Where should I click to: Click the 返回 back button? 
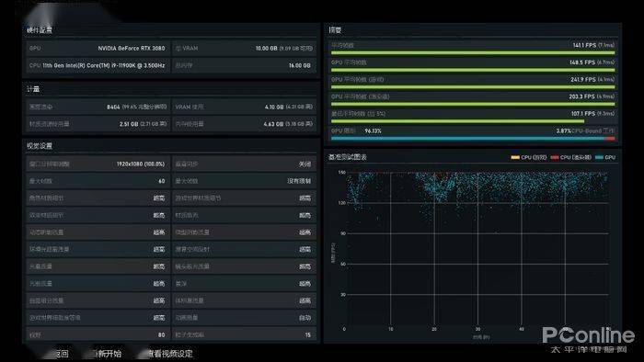[x=62, y=354]
